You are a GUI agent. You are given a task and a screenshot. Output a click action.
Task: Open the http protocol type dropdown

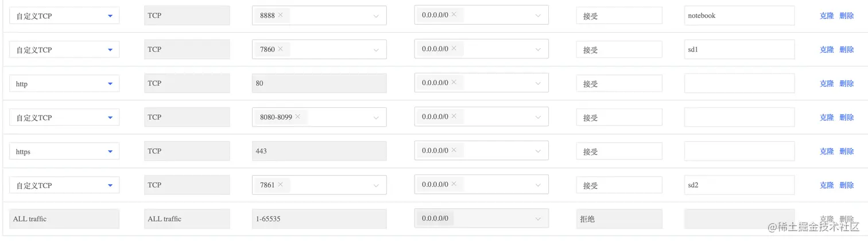pyautogui.click(x=110, y=84)
